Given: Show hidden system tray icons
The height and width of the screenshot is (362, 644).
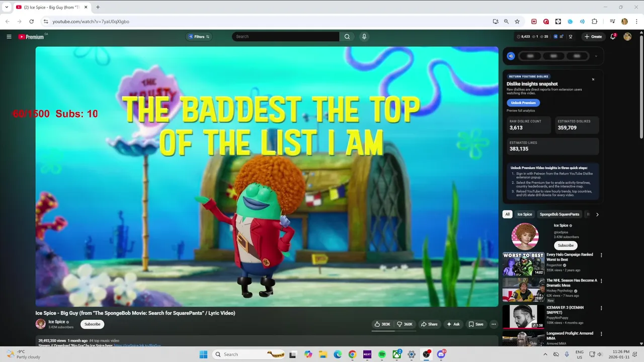Looking at the screenshot, I should [x=545, y=354].
